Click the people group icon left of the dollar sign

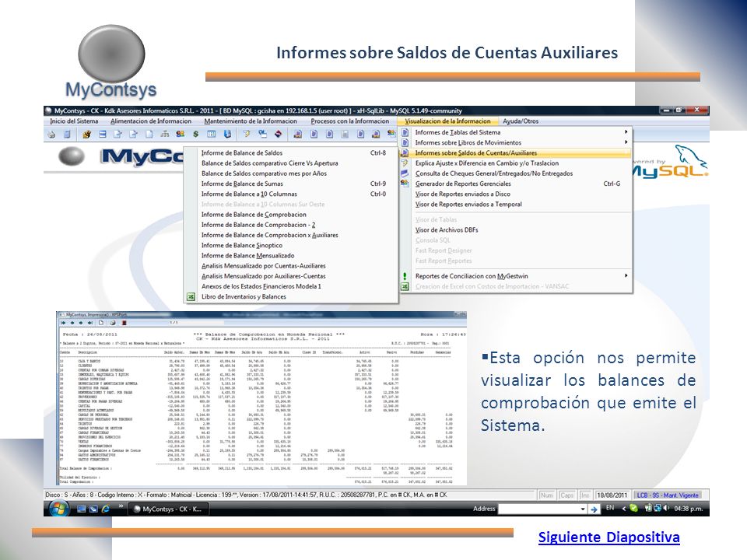coord(180,135)
